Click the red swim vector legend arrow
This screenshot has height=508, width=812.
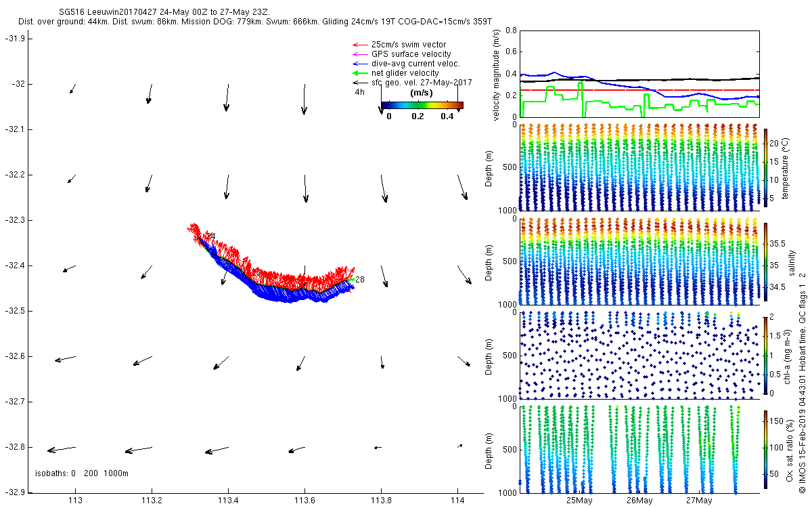coord(359,45)
